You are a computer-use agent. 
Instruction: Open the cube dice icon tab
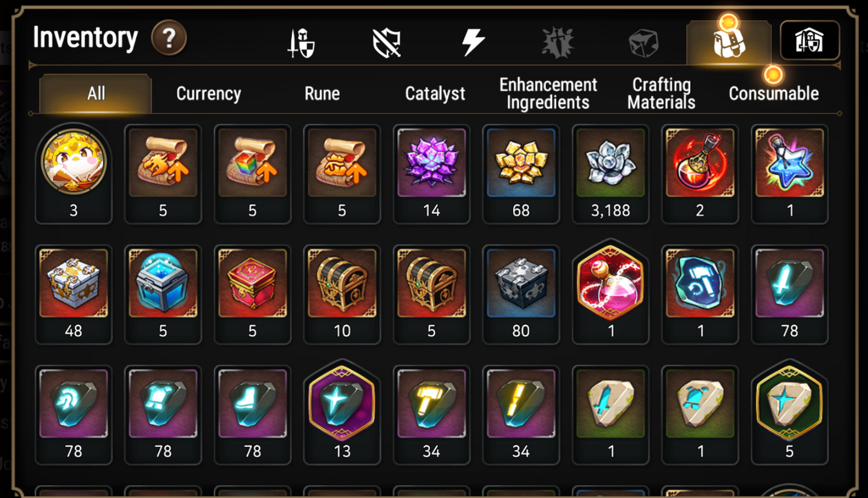click(x=643, y=43)
